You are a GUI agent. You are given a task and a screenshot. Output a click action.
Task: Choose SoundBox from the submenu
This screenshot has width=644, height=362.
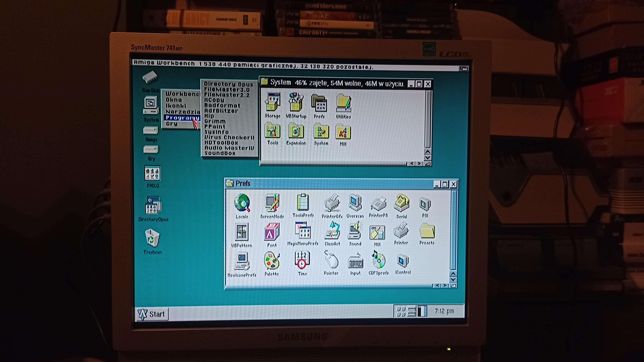229,153
